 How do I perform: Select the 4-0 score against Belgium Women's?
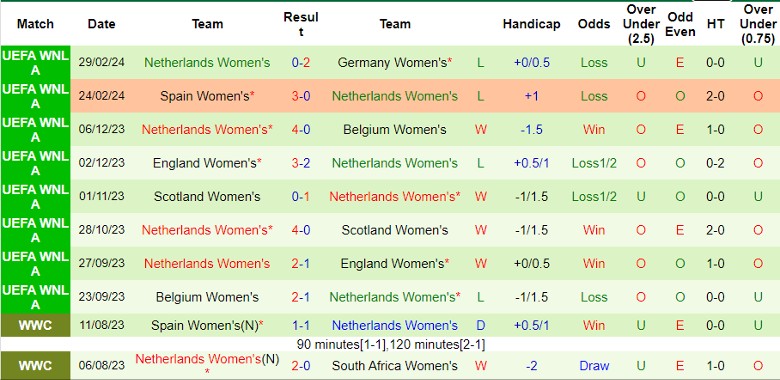pos(301,130)
